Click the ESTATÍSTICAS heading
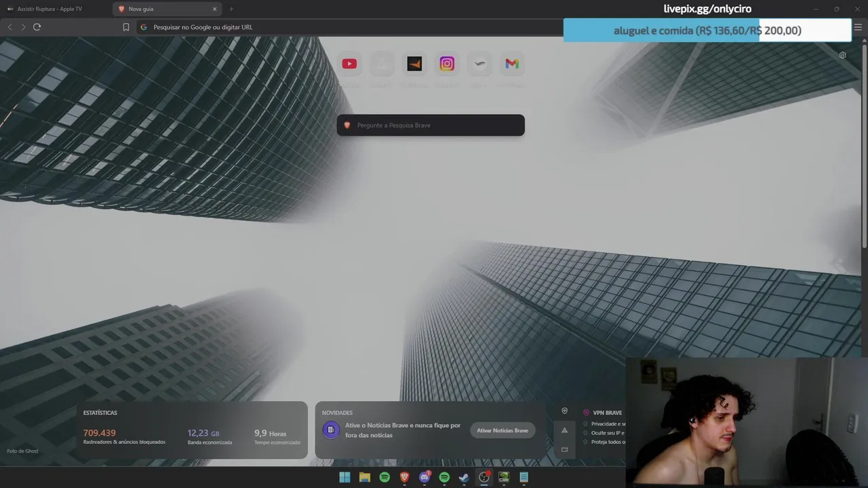Viewport: 868px width, 488px height. pos(100,413)
